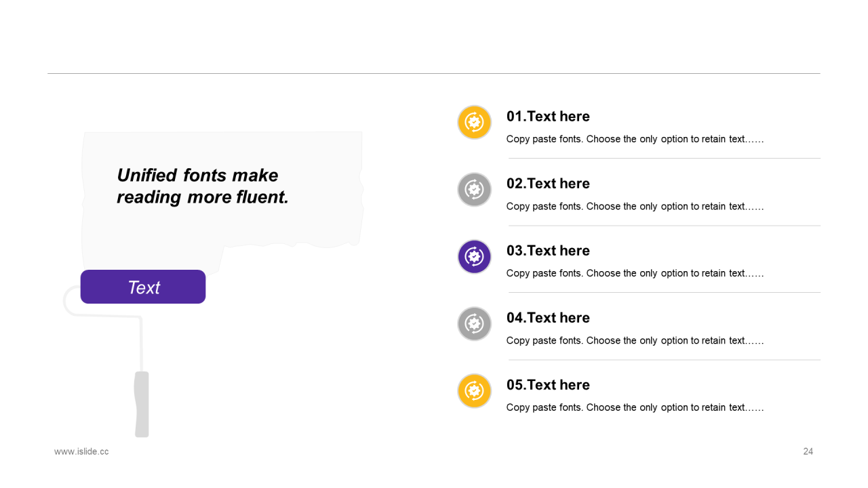Click the slide number 24
This screenshot has height=488, width=868.
point(808,451)
